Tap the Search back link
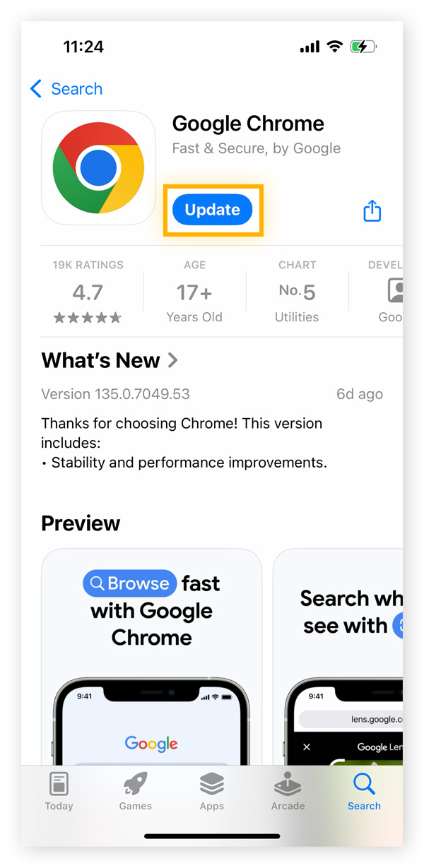 (76, 89)
